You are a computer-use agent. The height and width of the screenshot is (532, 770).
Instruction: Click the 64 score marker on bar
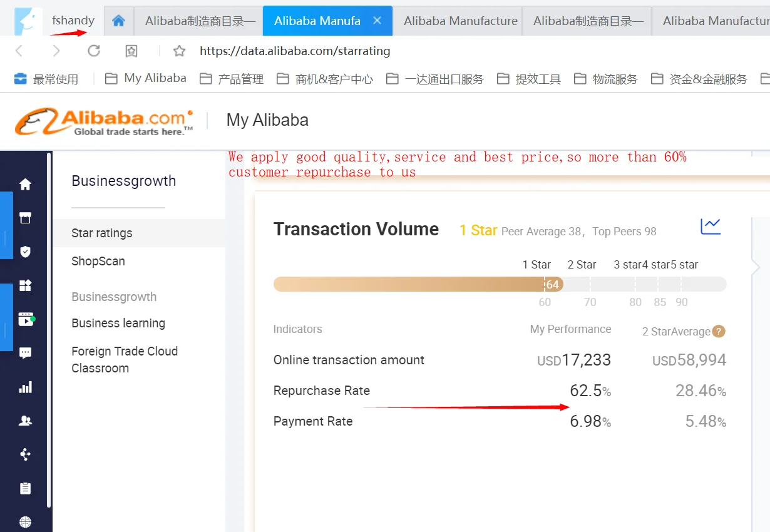(552, 284)
